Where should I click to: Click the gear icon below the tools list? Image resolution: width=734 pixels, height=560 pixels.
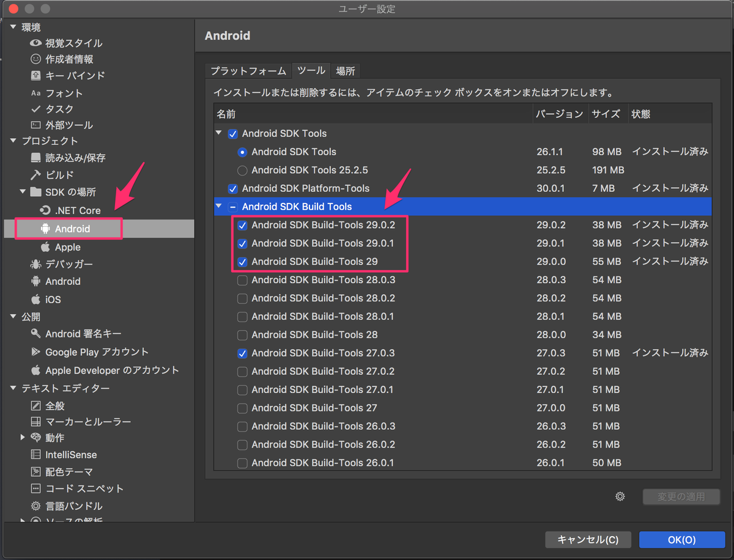point(620,496)
